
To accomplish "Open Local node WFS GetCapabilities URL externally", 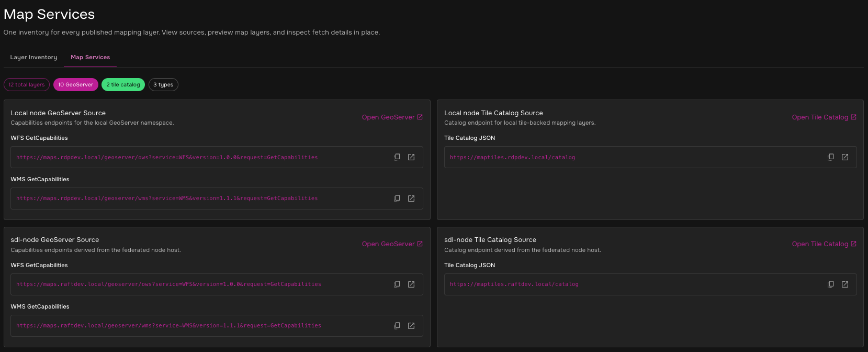I will [411, 157].
